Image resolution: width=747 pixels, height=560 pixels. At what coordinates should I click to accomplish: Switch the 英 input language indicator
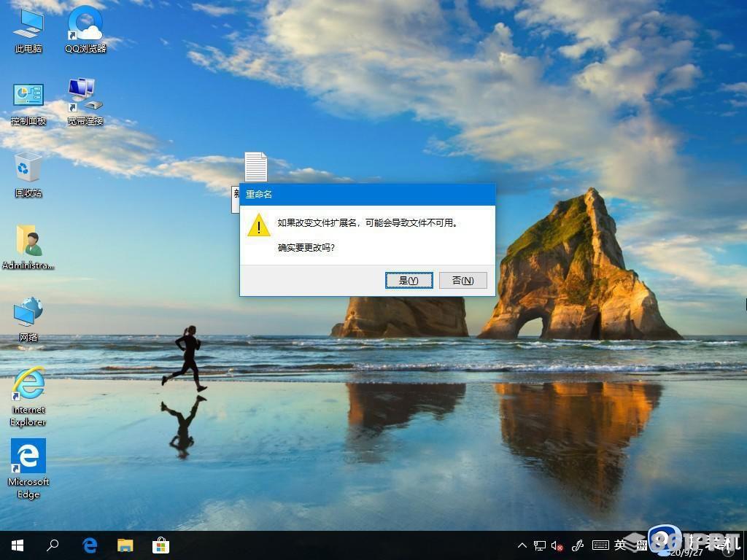tap(620, 545)
